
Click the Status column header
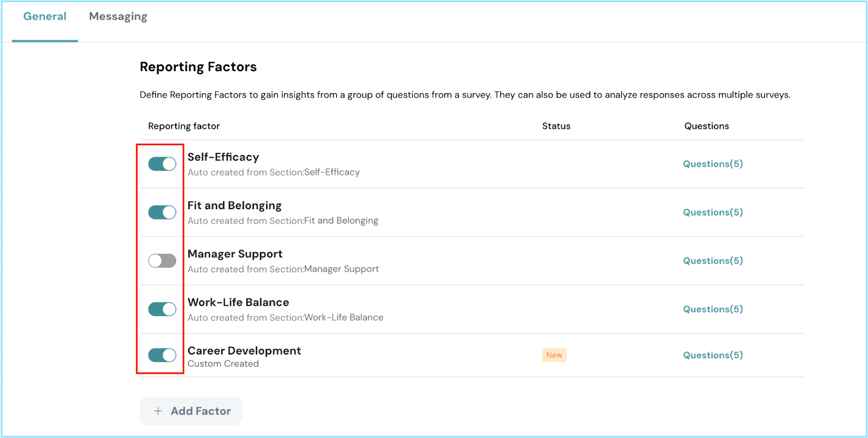click(556, 126)
